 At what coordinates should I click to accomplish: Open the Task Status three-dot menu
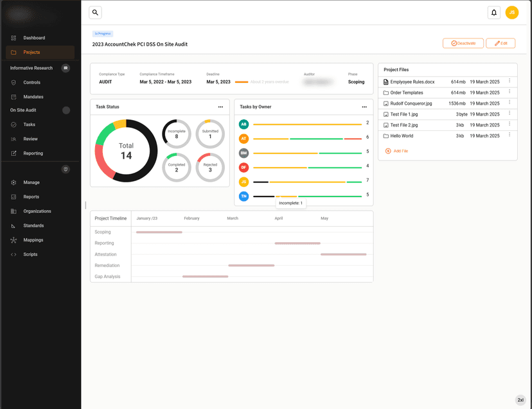point(220,107)
